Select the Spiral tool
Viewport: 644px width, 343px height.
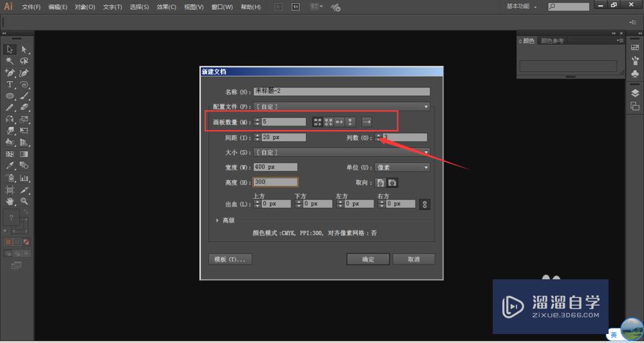[24, 84]
